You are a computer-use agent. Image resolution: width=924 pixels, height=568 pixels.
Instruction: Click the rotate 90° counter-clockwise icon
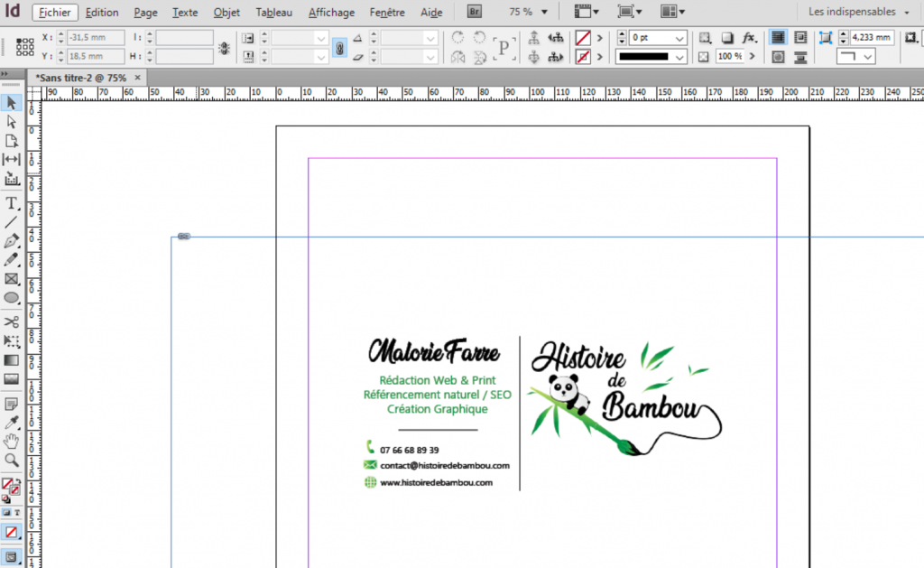click(x=480, y=38)
